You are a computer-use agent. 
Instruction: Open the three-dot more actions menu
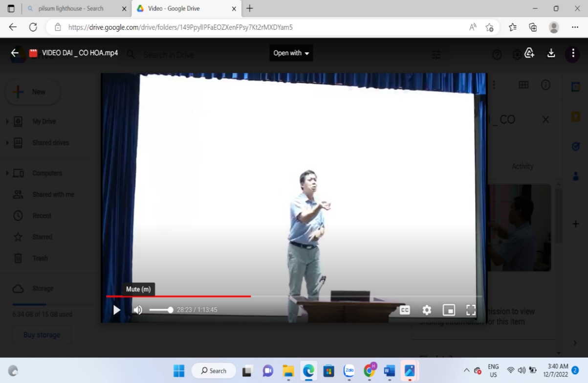[572, 53]
